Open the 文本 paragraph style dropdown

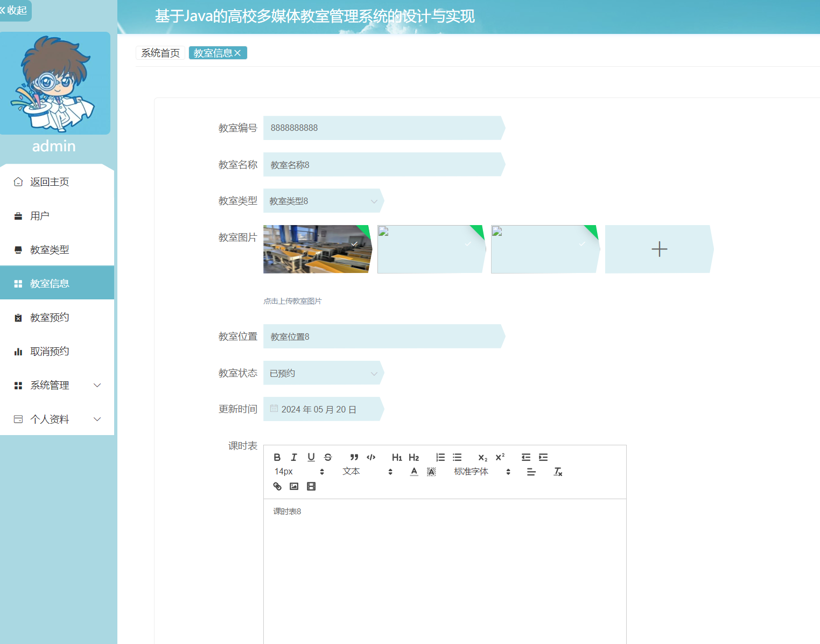tap(367, 472)
